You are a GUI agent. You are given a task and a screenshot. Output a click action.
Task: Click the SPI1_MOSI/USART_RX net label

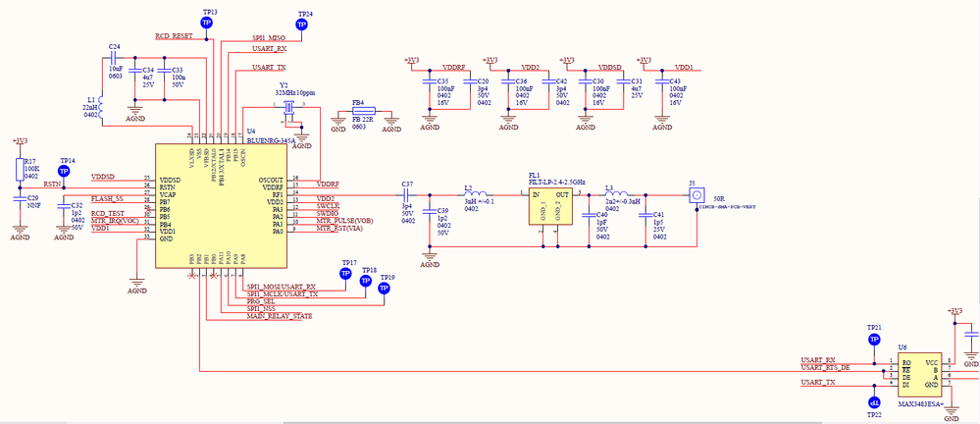282,287
